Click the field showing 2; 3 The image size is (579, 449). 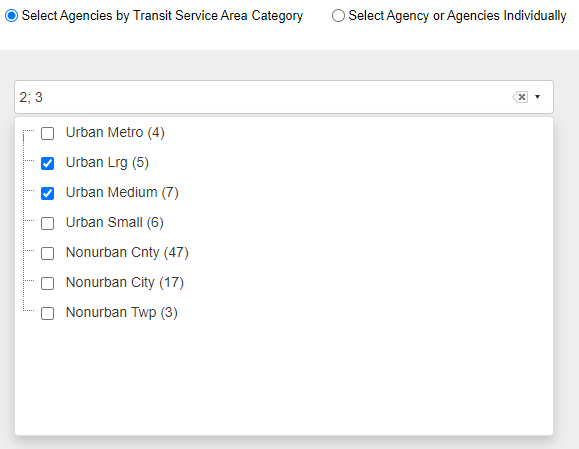pos(284,97)
